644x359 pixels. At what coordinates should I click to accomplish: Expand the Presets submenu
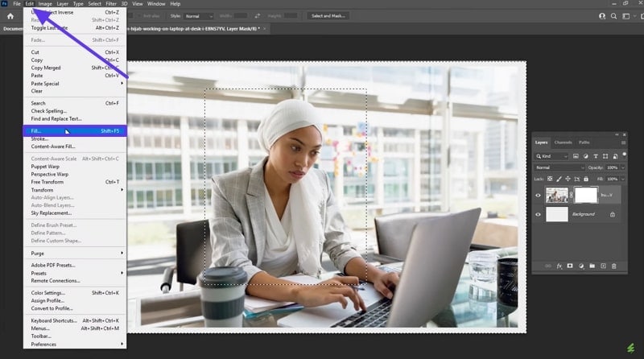75,273
